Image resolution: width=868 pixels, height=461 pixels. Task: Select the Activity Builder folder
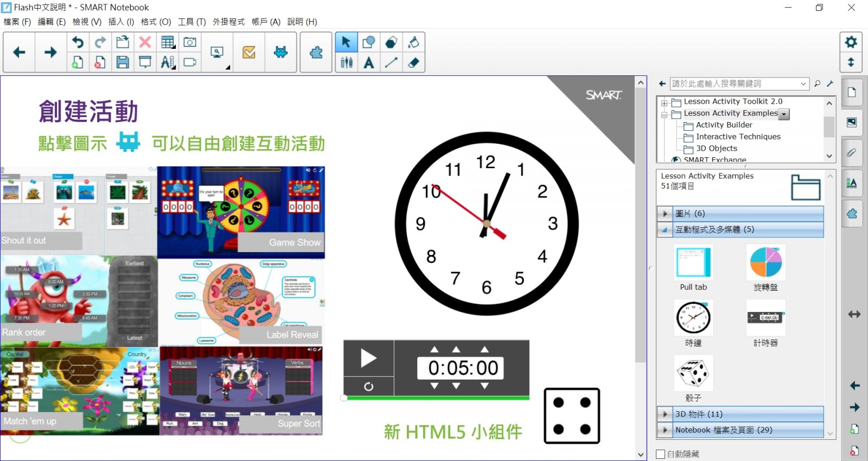pos(724,125)
